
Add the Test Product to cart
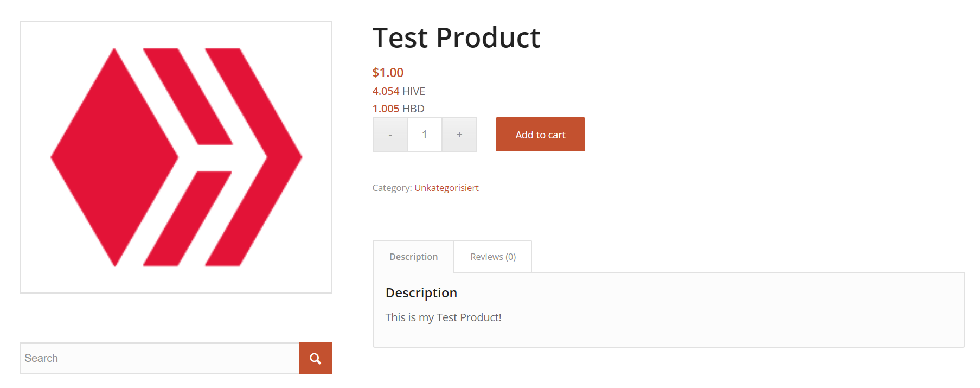point(540,135)
